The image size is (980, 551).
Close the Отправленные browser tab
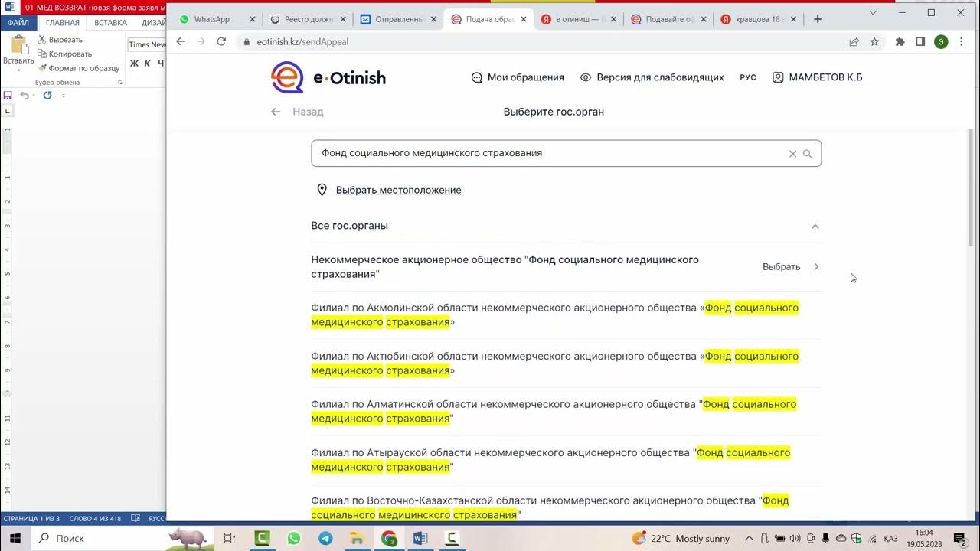[433, 19]
